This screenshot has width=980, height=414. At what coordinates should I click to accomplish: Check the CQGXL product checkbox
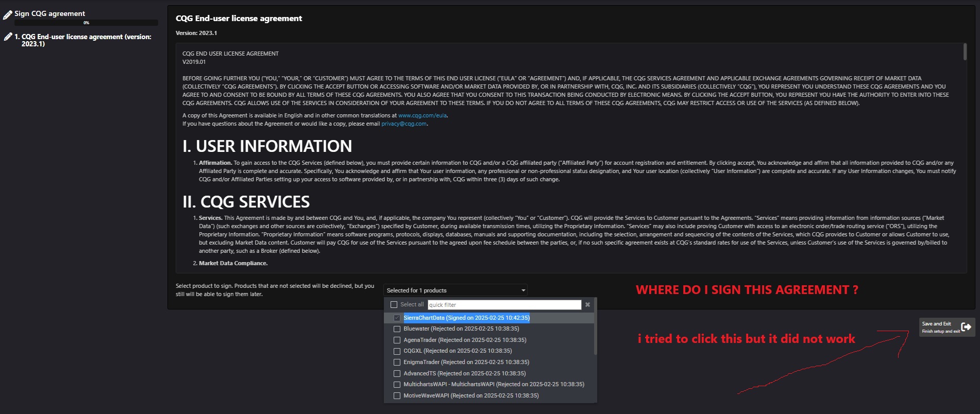pyautogui.click(x=397, y=351)
